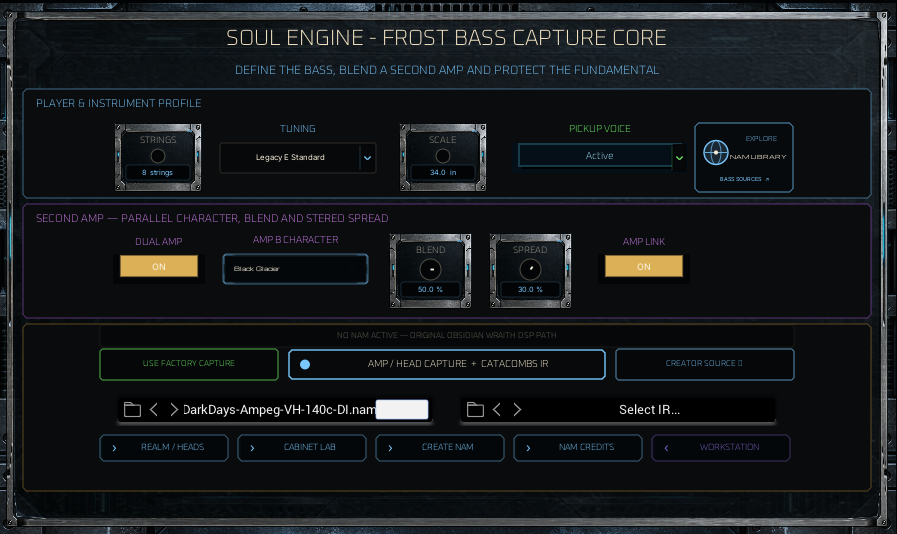Click the Spread 30.0 % value
The height and width of the screenshot is (534, 897).
tap(530, 290)
